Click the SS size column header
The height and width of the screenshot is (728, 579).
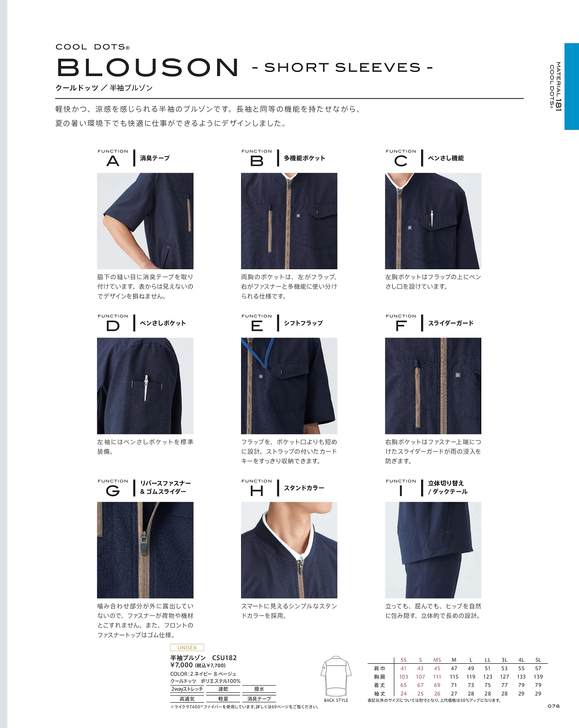click(x=403, y=660)
